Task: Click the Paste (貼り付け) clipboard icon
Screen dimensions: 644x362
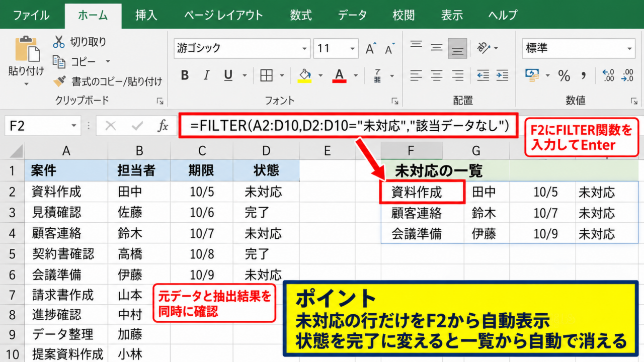Action: click(26, 49)
